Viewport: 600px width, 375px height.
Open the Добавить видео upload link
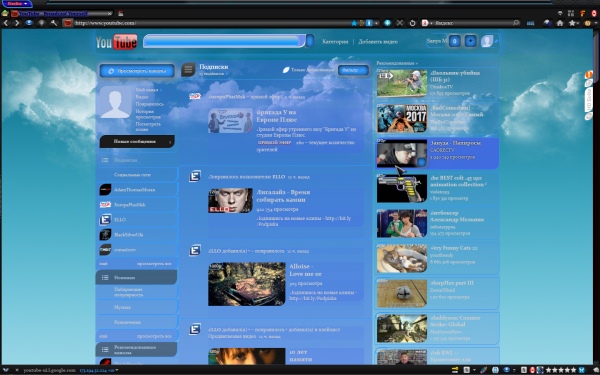click(x=378, y=42)
